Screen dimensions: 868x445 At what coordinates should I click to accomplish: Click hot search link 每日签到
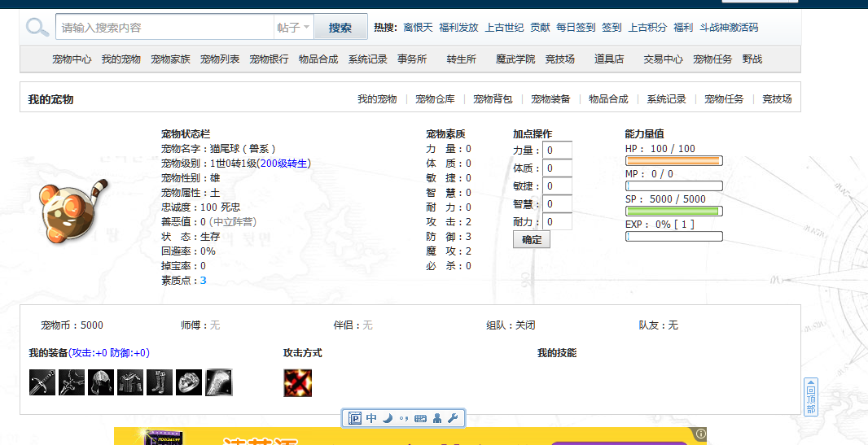[x=576, y=27]
